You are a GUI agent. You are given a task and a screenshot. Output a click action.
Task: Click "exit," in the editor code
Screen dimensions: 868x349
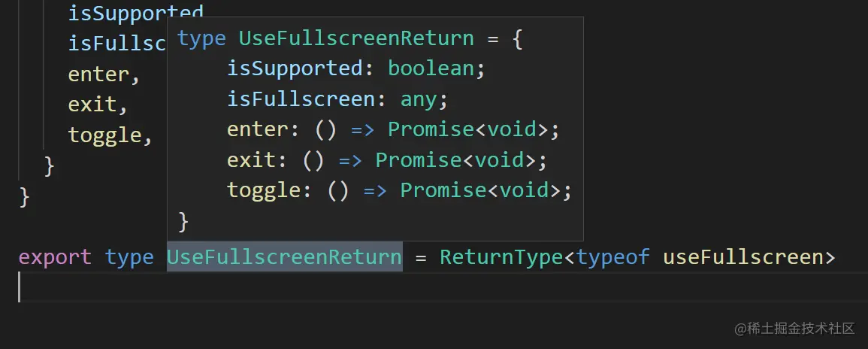(x=92, y=105)
